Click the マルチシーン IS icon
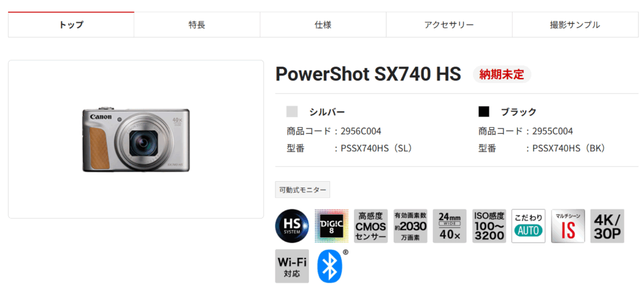Viewport: 644px width, 288px height. (x=568, y=226)
